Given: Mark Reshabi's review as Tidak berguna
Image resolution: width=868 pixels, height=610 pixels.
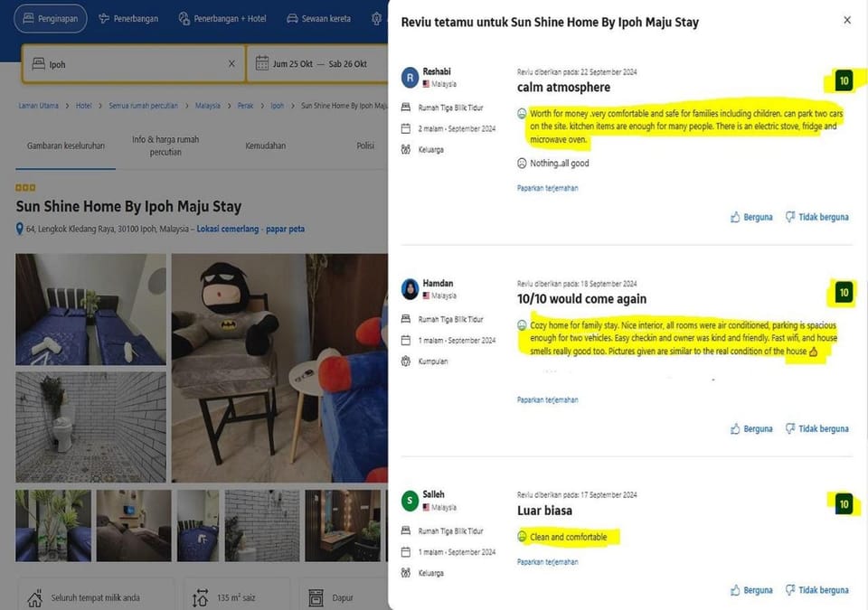Looking at the screenshot, I should (x=817, y=217).
